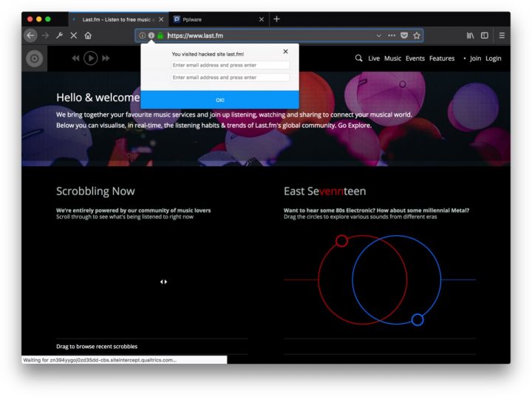Open the Live navigation link
This screenshot has width=532, height=397.
tap(374, 58)
